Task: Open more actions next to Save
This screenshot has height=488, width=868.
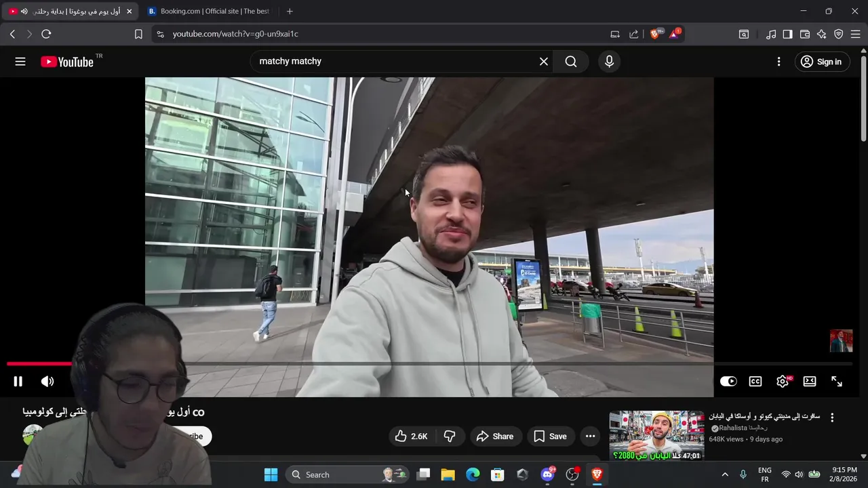Action: pyautogui.click(x=590, y=436)
